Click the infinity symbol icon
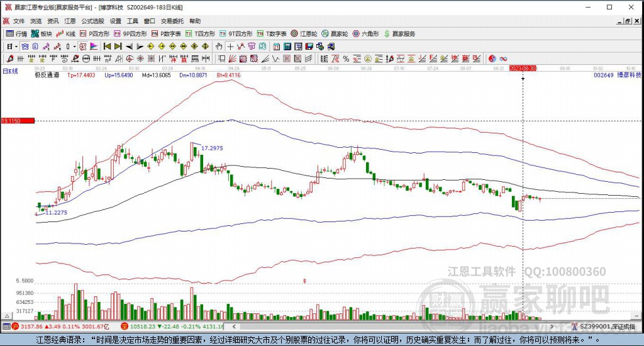 [503, 59]
